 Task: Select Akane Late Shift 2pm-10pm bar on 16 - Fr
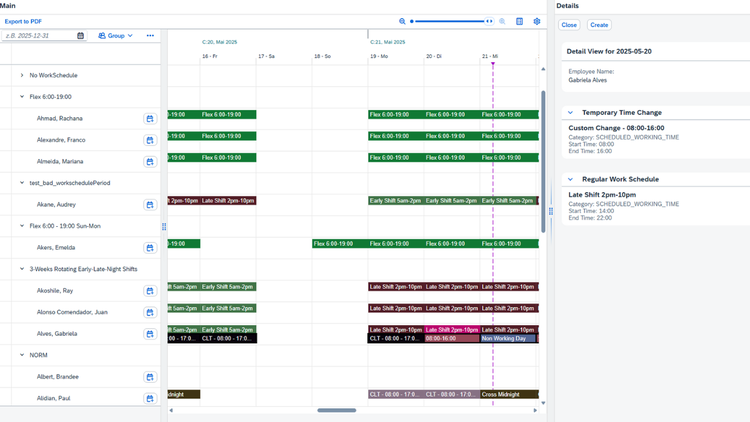pos(228,200)
